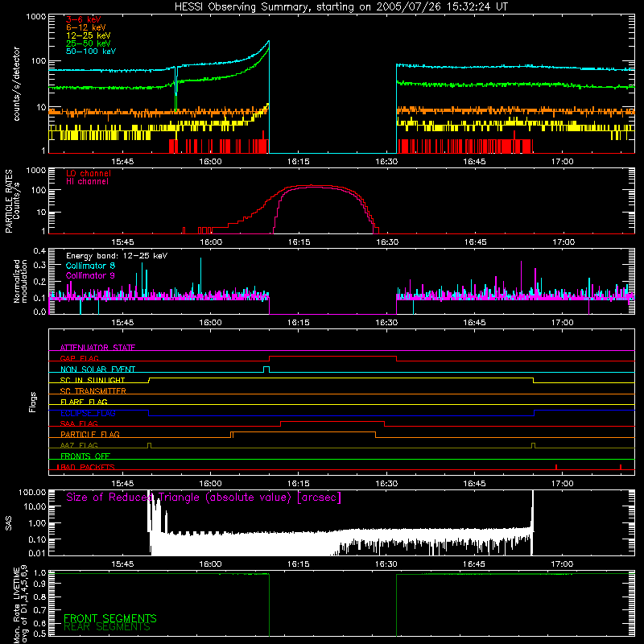Click 16:30 under the particle rates panel
644x644 pixels.
[x=387, y=242]
